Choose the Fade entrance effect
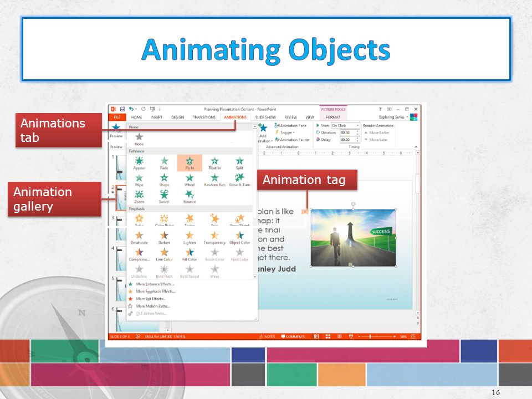532x399 pixels. tap(164, 163)
